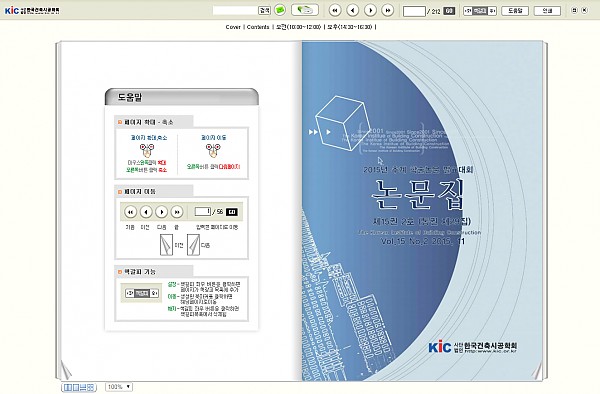This screenshot has height=394, width=600.
Task: Open the 100% zoom dropdown
Action: [x=119, y=387]
